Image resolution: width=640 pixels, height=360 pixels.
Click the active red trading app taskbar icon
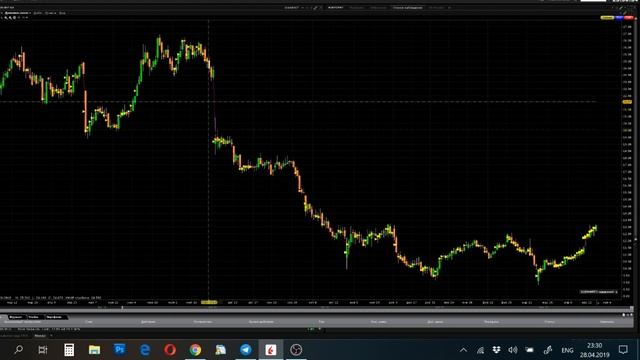(271, 350)
